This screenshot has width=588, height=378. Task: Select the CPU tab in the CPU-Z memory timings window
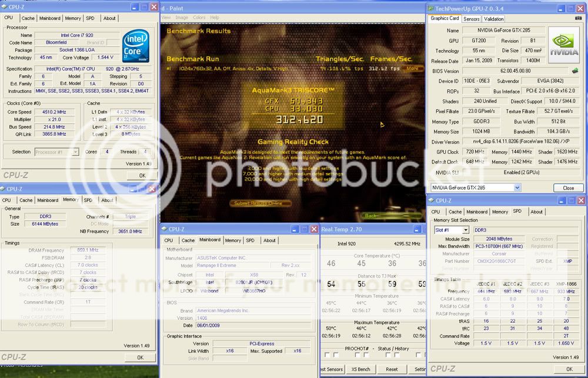click(x=6, y=200)
